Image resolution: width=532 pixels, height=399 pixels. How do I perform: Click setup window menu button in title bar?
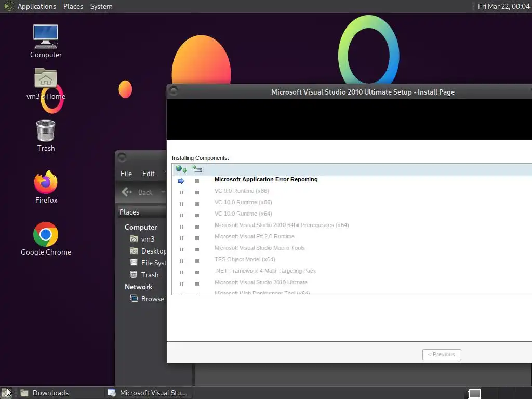(174, 91)
